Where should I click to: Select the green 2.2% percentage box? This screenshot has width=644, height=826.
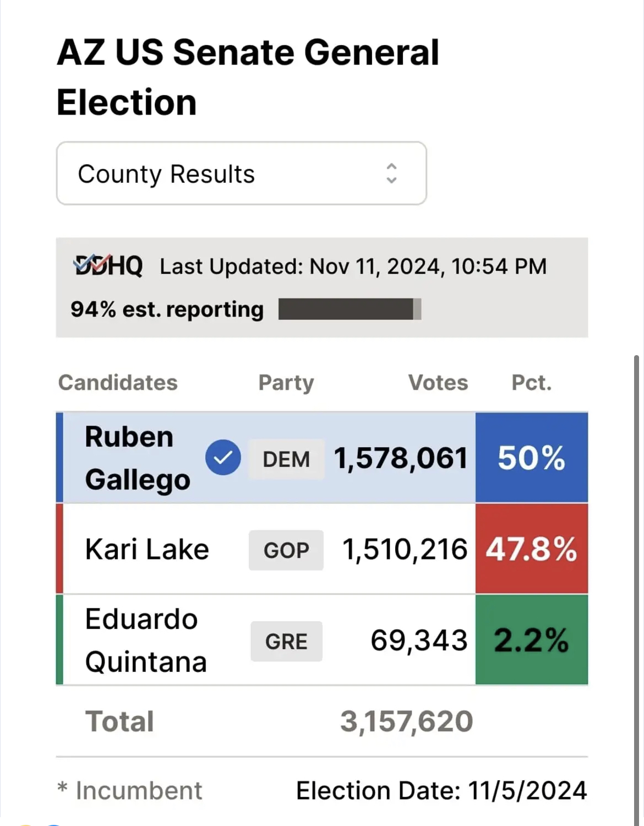pyautogui.click(x=531, y=640)
